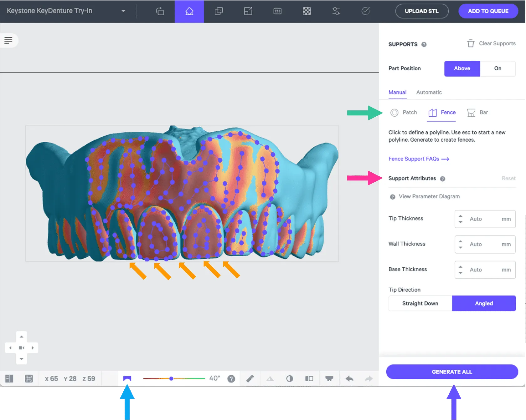Set Part Position to Above
The image size is (526, 420).
click(x=462, y=68)
